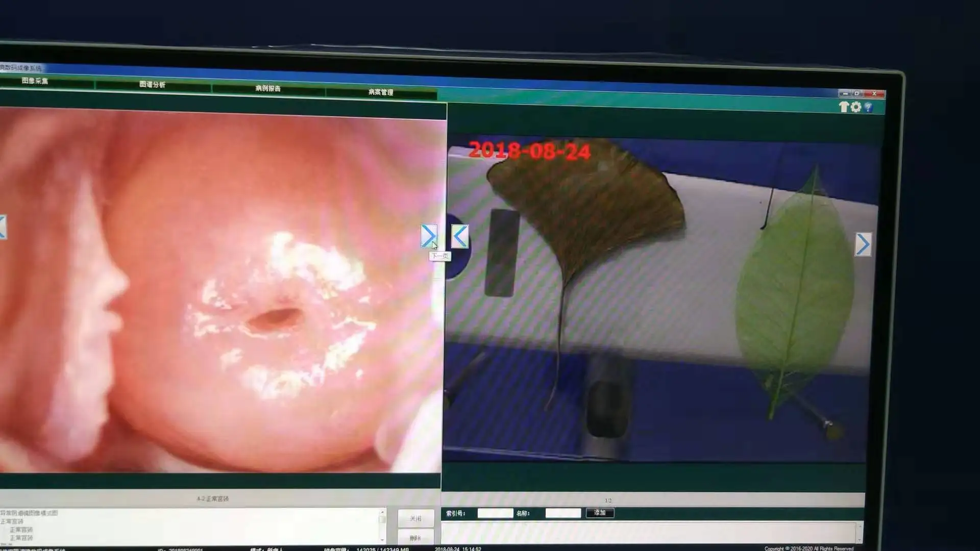980x551 pixels.
Task: Focus the 索引号 index number field
Action: [495, 513]
